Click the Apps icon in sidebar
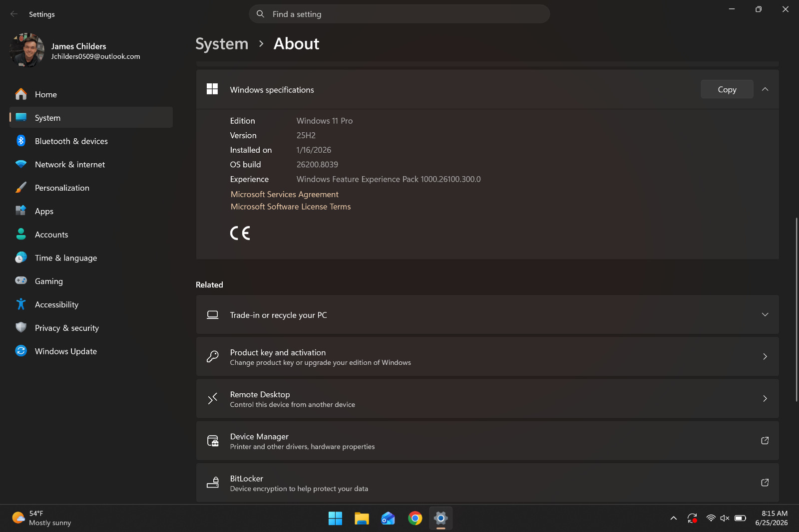This screenshot has width=799, height=532. (x=21, y=211)
